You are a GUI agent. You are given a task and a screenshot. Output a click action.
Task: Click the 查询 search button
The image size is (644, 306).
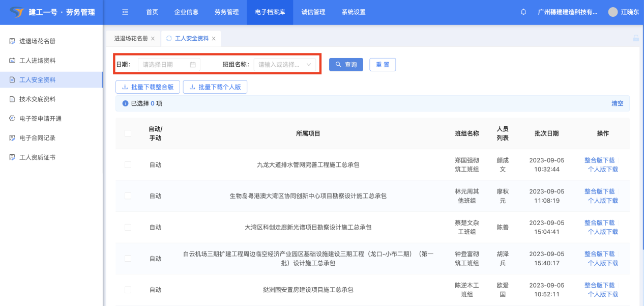(x=346, y=65)
